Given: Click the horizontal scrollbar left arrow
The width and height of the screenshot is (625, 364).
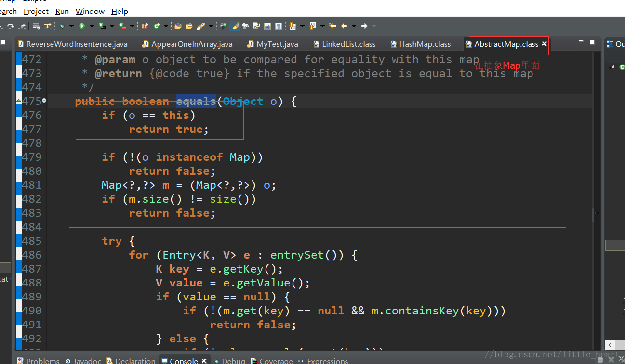Looking at the screenshot, I should (x=610, y=345).
